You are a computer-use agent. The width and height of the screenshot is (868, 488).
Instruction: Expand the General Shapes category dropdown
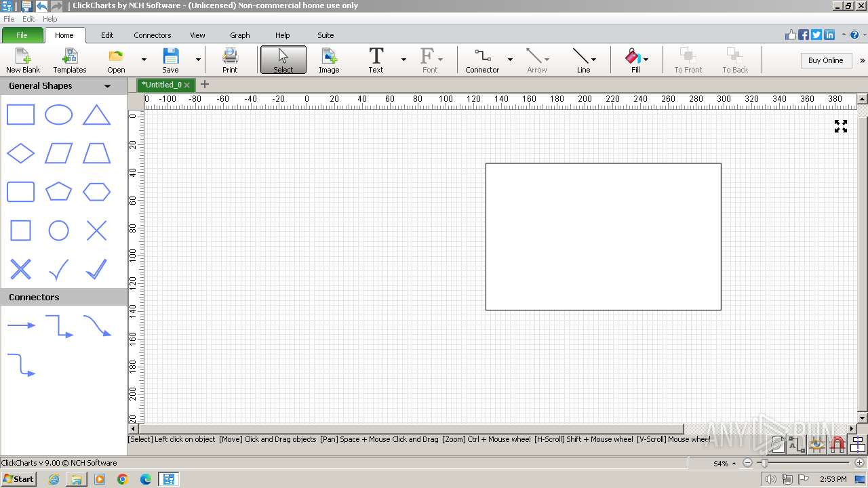107,86
